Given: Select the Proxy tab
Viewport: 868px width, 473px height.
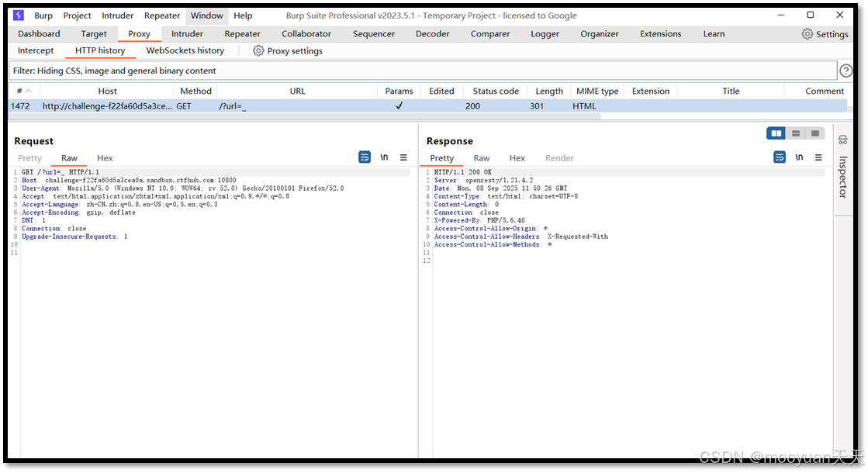Looking at the screenshot, I should click(139, 34).
